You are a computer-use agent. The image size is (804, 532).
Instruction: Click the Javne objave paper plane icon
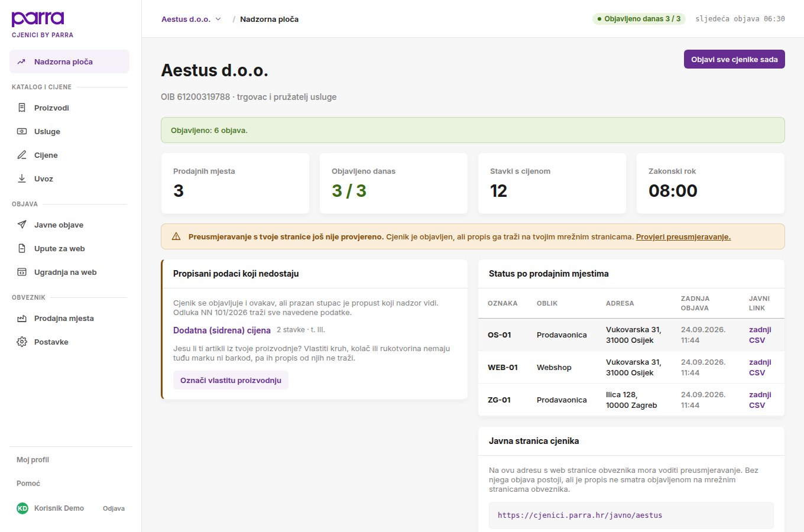point(22,225)
